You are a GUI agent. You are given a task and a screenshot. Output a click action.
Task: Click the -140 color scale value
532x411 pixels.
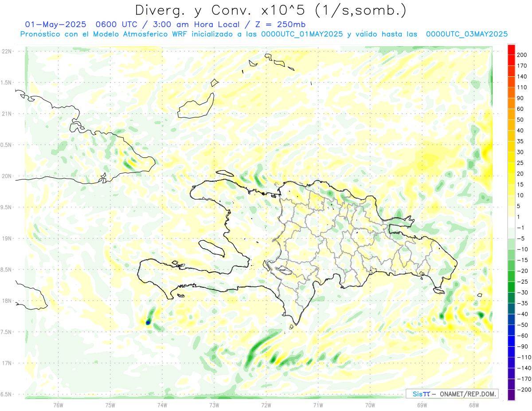(x=525, y=368)
